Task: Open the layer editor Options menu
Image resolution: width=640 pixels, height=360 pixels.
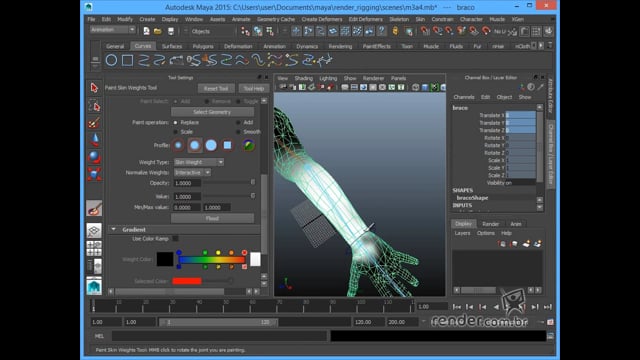Action: (x=485, y=233)
